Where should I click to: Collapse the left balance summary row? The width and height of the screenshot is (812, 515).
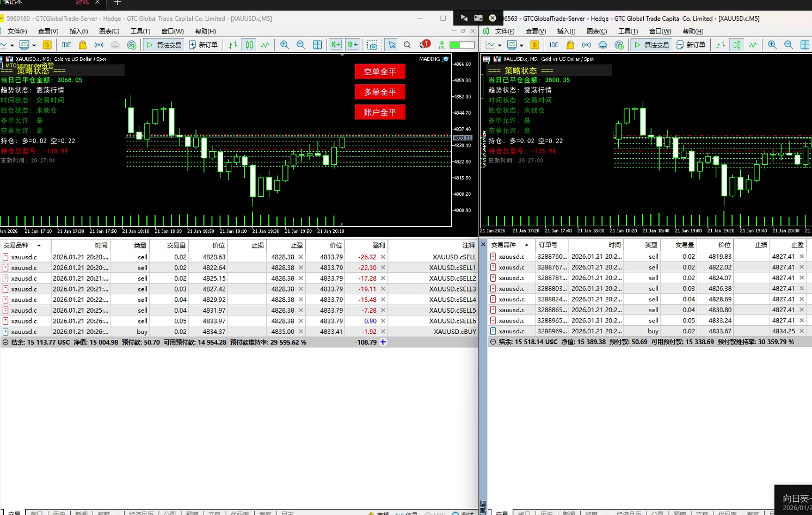[5, 343]
